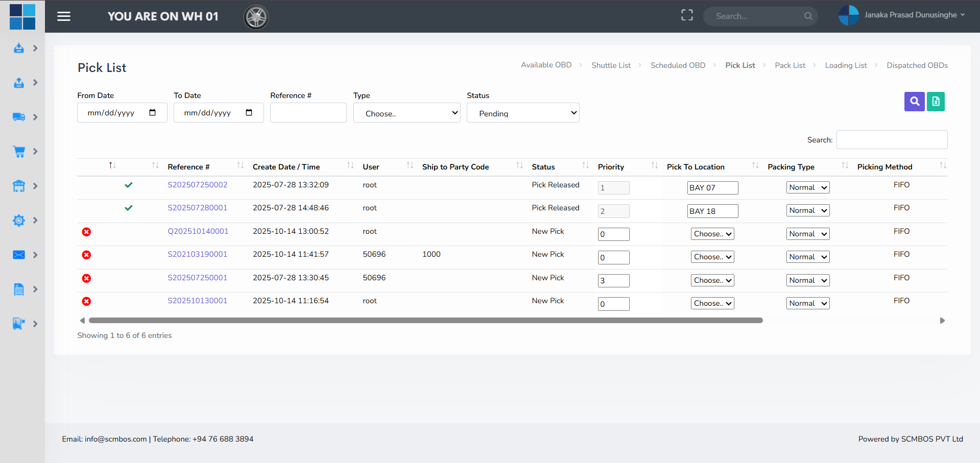This screenshot has height=463, width=980.
Task: Go to Available OBD tab
Action: tap(546, 65)
